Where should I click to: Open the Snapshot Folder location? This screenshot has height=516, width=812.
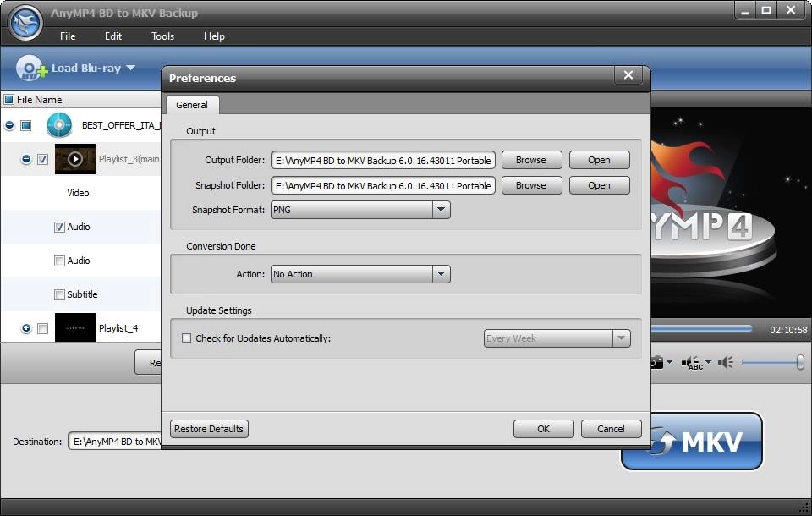click(x=599, y=185)
